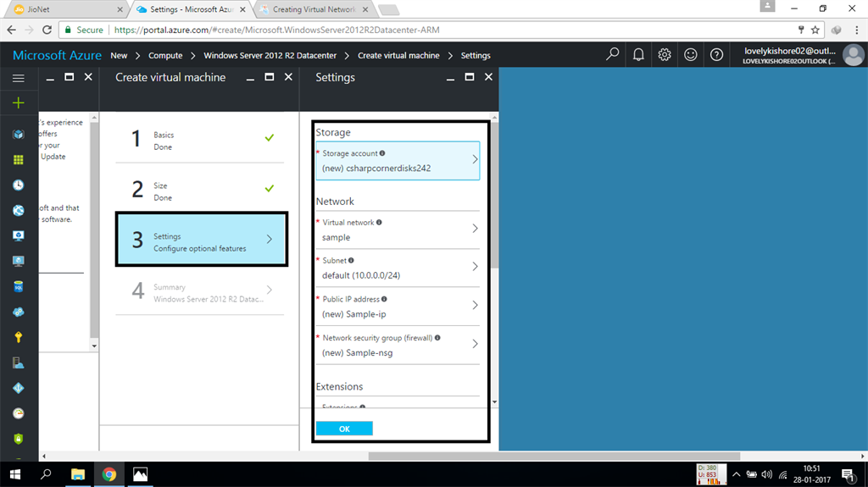Image resolution: width=868 pixels, height=487 pixels.
Task: Click New breadcrumb link
Action: tap(119, 55)
